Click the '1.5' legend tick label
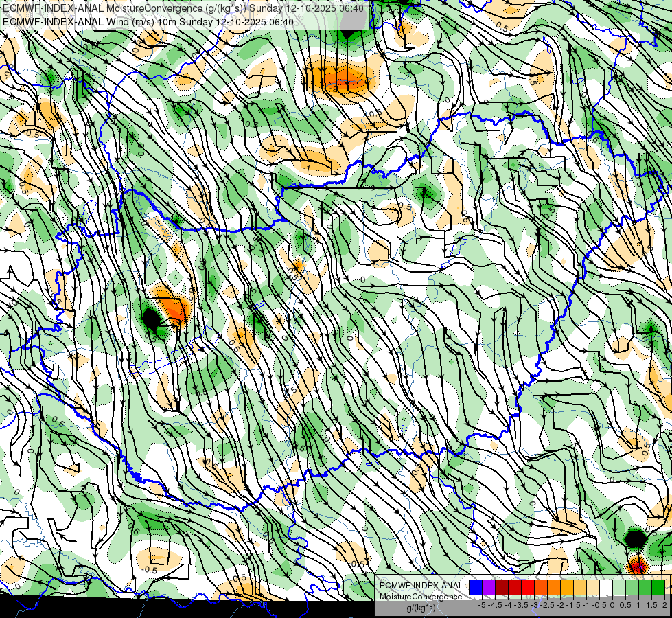 click(x=652, y=605)
